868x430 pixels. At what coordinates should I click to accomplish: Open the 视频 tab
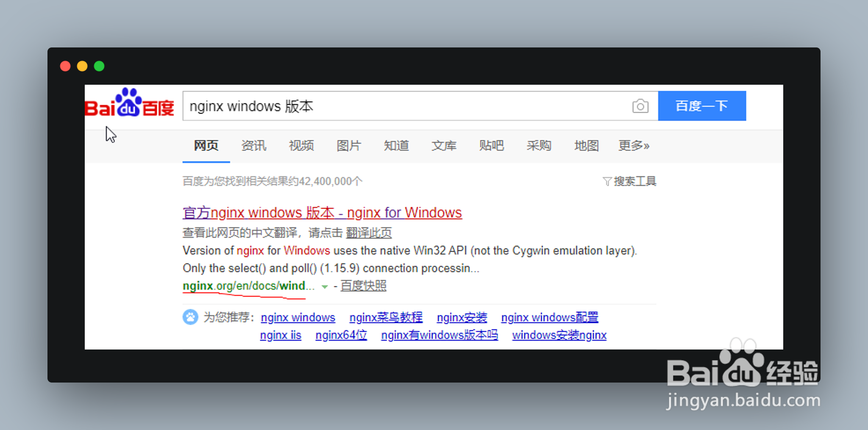tap(301, 146)
